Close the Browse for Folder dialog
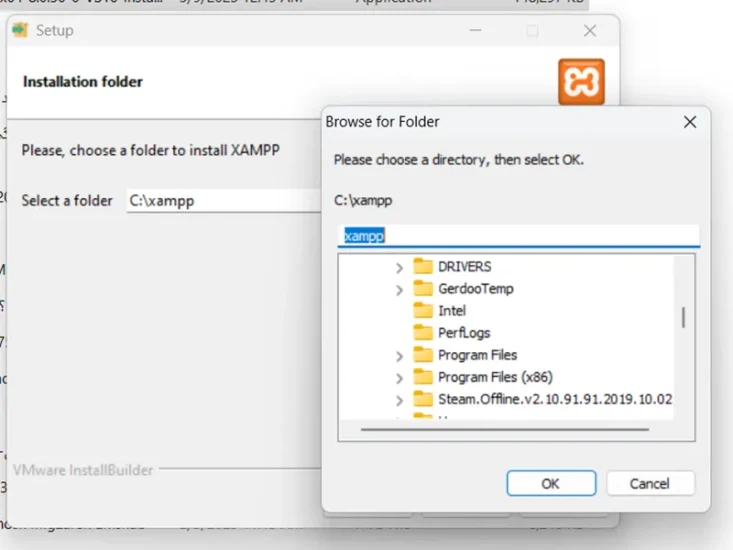 click(690, 122)
